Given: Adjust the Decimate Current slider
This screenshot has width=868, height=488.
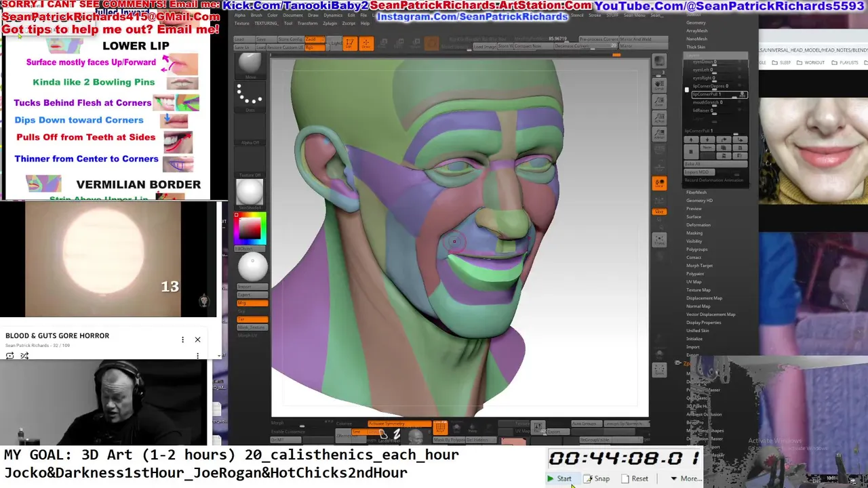Looking at the screenshot, I should click(586, 46).
